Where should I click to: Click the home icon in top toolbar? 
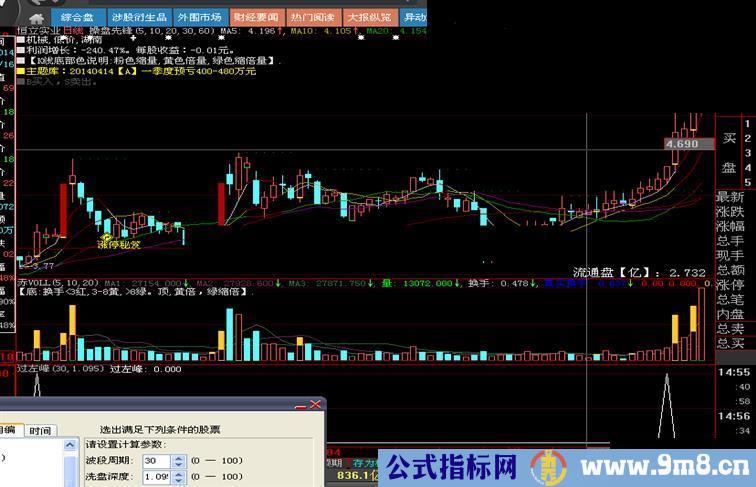(37, 17)
